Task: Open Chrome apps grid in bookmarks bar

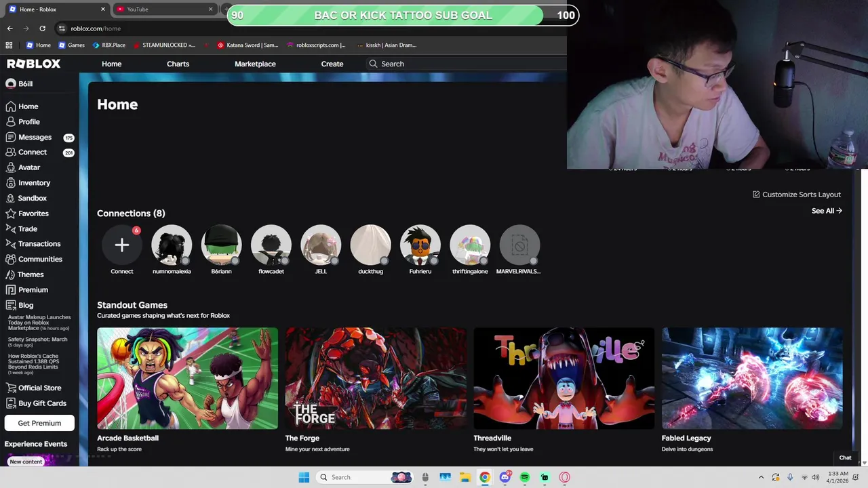Action: pos(9,45)
